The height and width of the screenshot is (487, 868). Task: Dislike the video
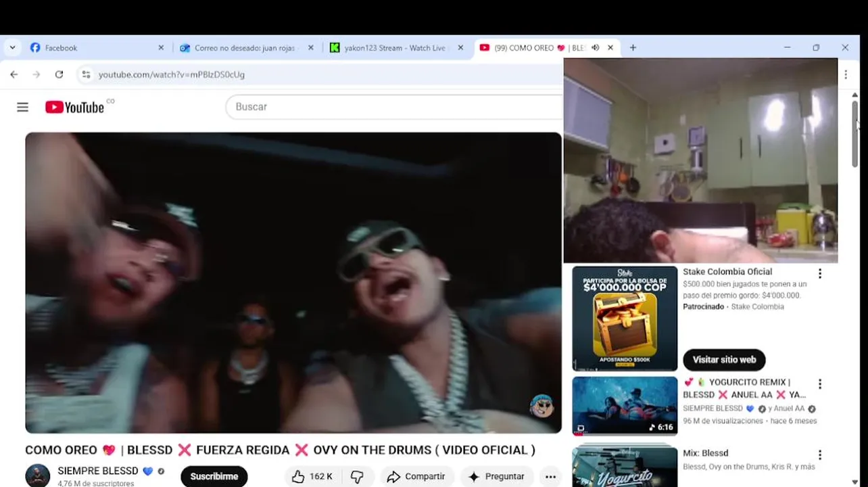pos(357,476)
